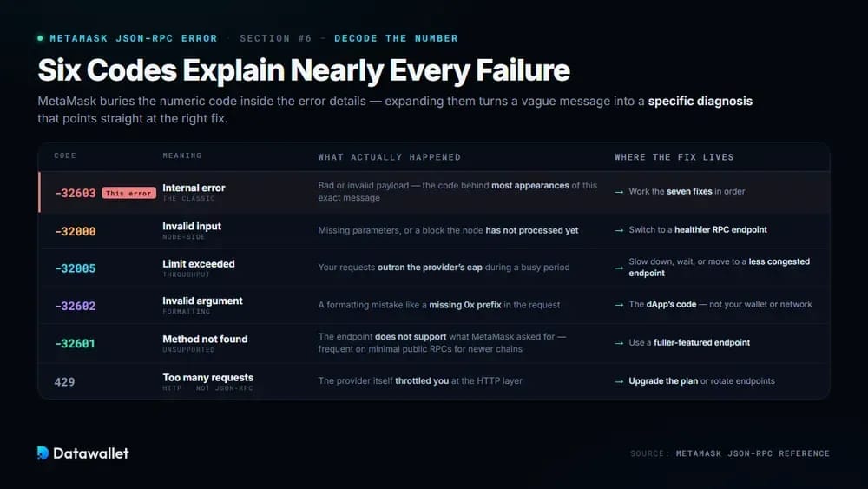Click the arrow beside 'Use a fuller-featured endpoint'
Image resolution: width=868 pixels, height=489 pixels.
tap(619, 343)
